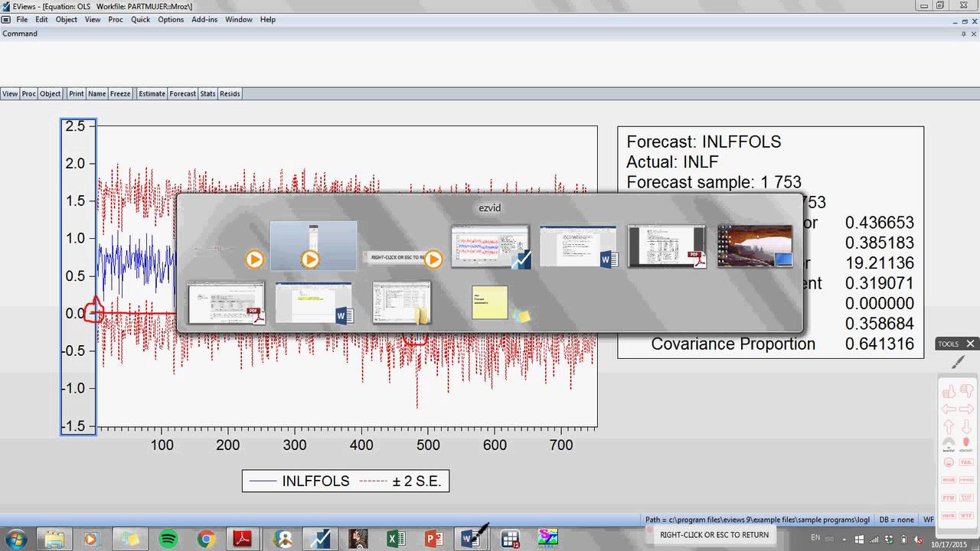Select the FTW stamp tool

(949, 497)
